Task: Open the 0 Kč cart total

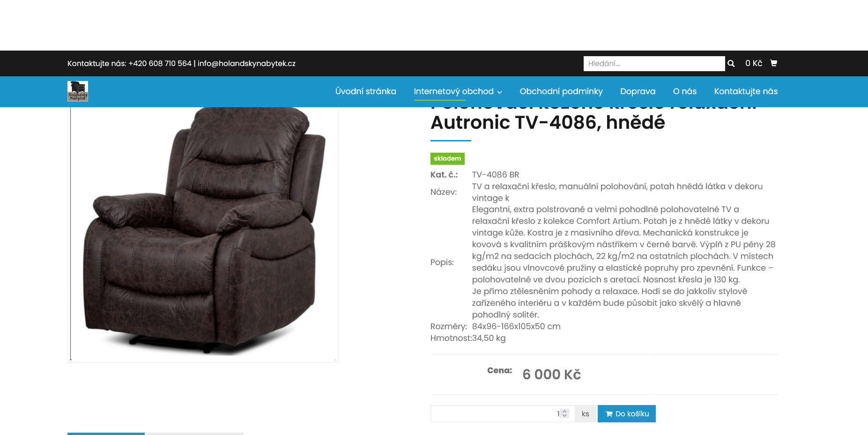Action: 754,63
